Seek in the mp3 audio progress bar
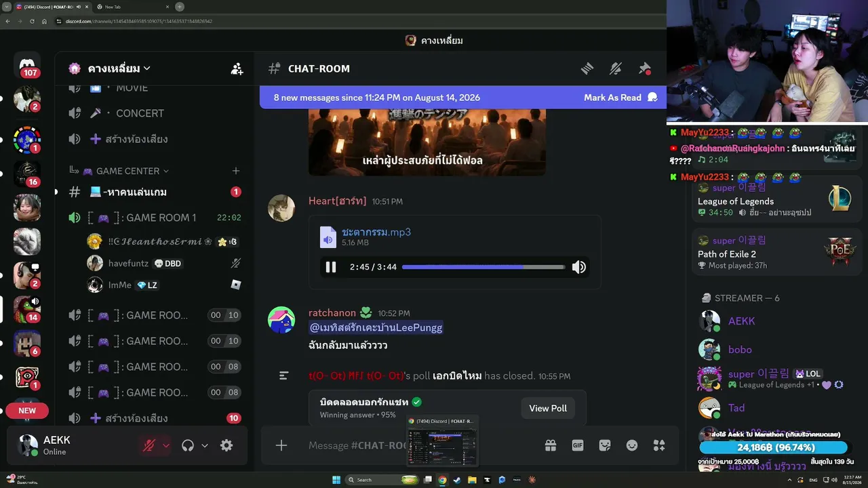 coord(484,267)
